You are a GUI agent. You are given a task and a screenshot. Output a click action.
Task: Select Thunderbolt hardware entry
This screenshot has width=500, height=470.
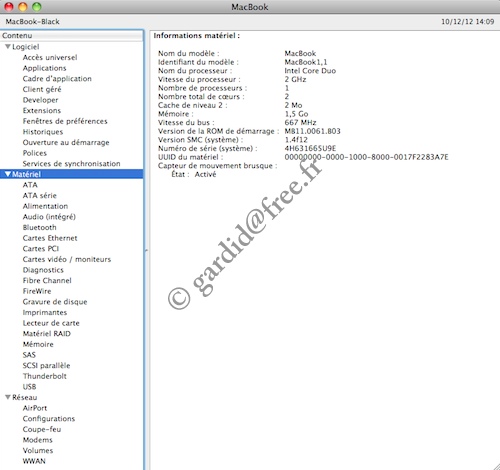tap(45, 376)
